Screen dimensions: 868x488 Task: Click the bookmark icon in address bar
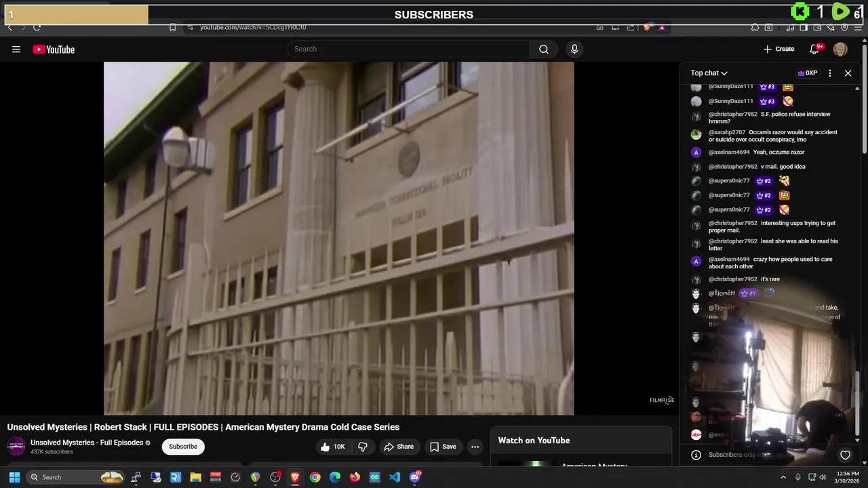(x=172, y=27)
